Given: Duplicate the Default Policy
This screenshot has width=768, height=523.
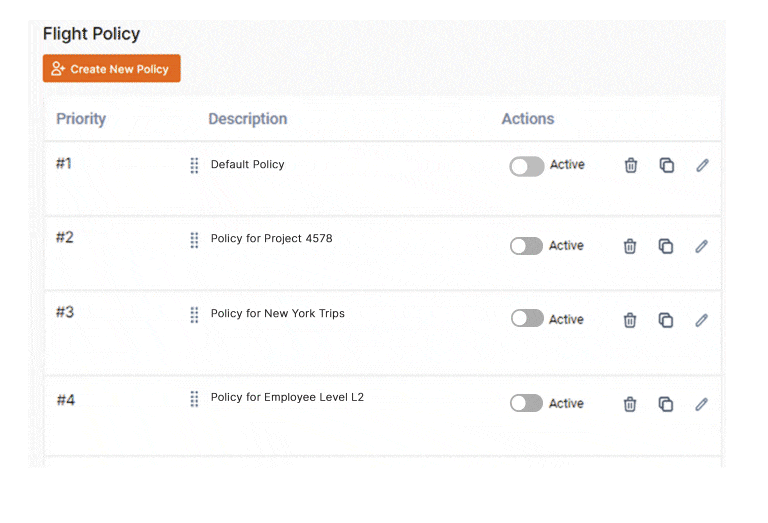Looking at the screenshot, I should [x=667, y=166].
